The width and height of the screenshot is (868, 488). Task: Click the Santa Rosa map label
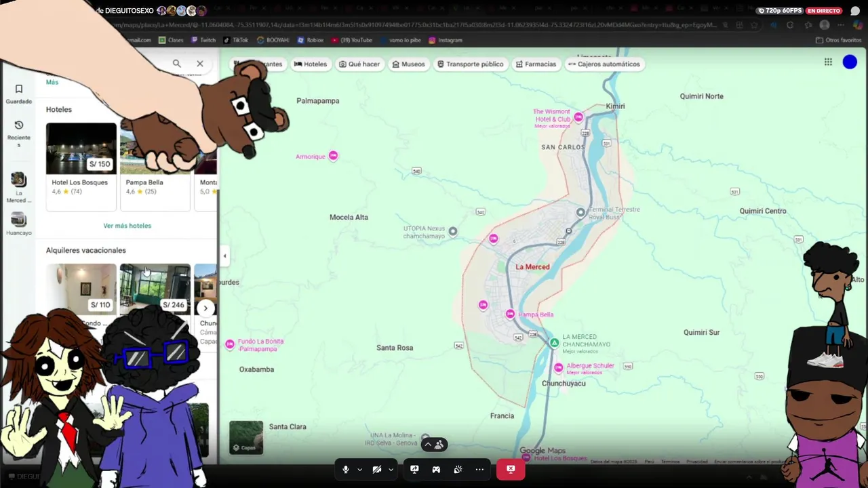(x=395, y=348)
